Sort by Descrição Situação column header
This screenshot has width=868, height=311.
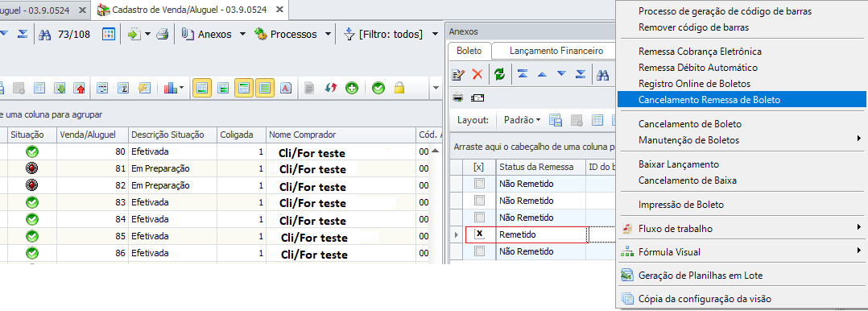pos(172,135)
